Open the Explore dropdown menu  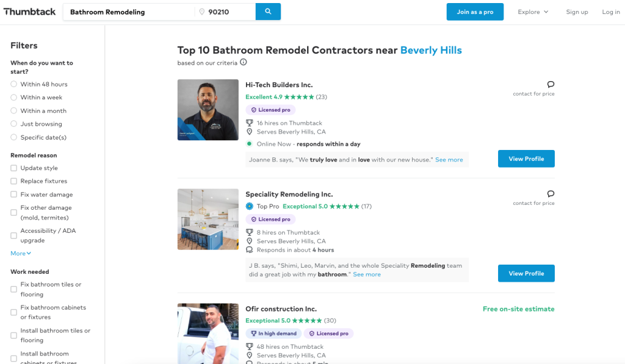(x=533, y=12)
